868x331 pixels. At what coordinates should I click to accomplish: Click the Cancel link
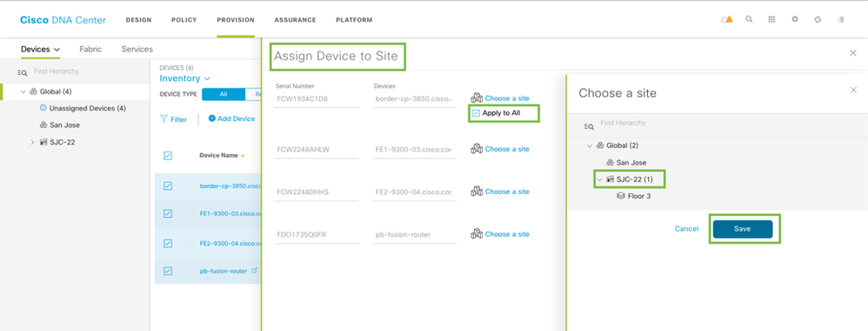coord(686,229)
